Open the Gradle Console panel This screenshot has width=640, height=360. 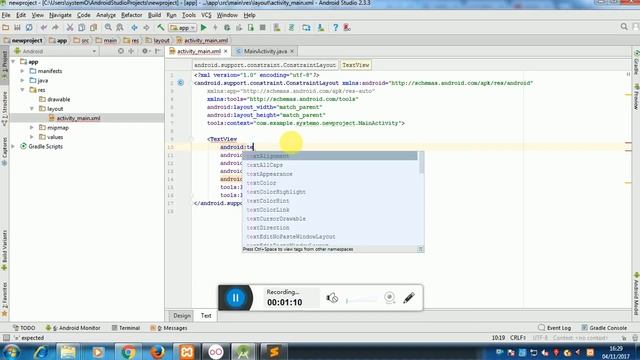click(604, 328)
